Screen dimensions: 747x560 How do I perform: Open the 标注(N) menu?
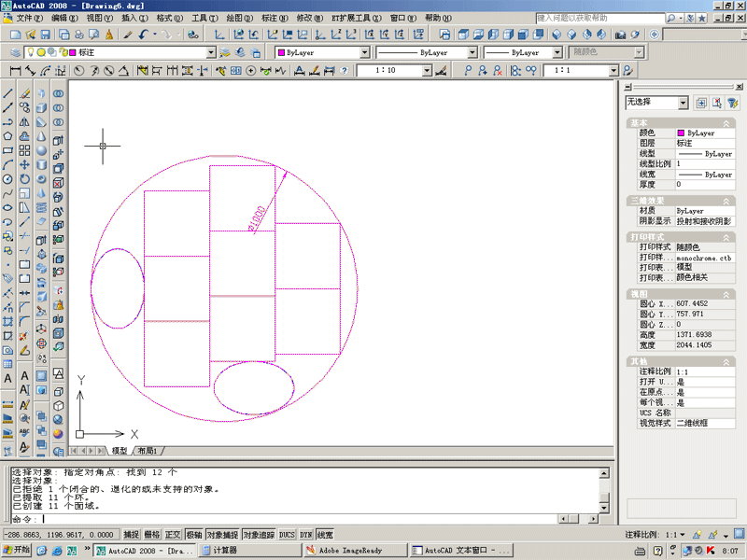tap(275, 18)
